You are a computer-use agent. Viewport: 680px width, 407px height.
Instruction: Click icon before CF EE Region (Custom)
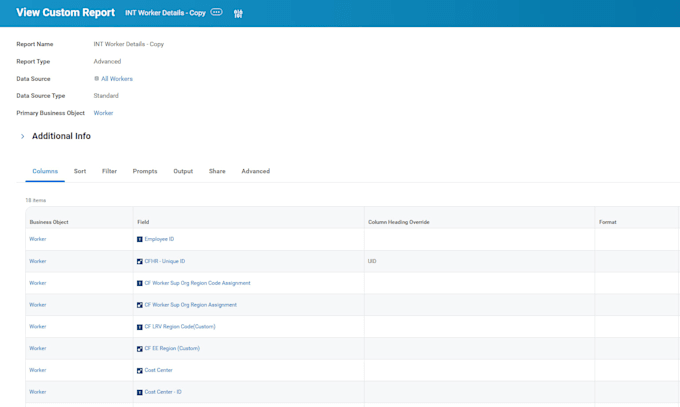click(x=140, y=349)
